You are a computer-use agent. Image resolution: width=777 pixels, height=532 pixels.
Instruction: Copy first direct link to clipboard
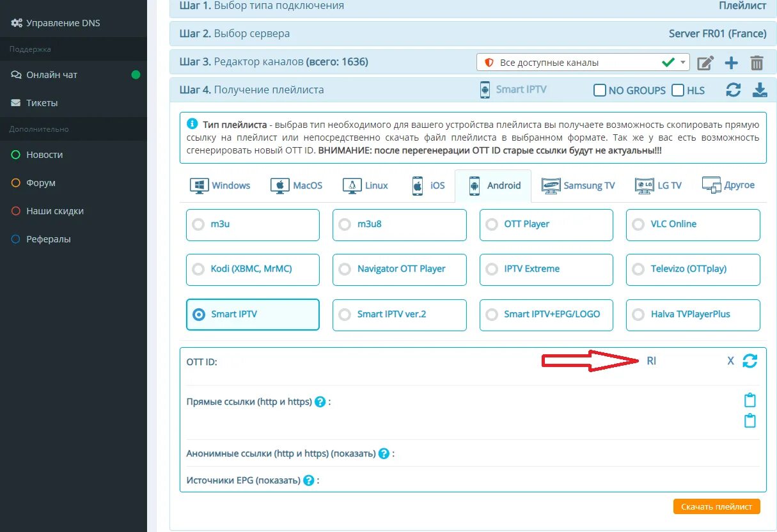click(750, 400)
